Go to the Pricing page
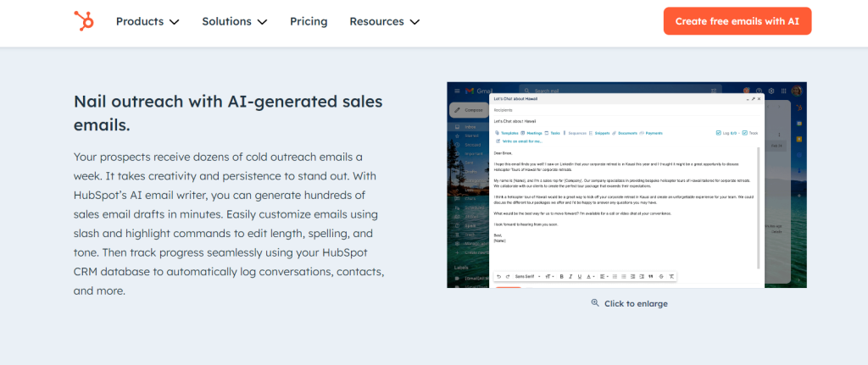 click(x=309, y=21)
